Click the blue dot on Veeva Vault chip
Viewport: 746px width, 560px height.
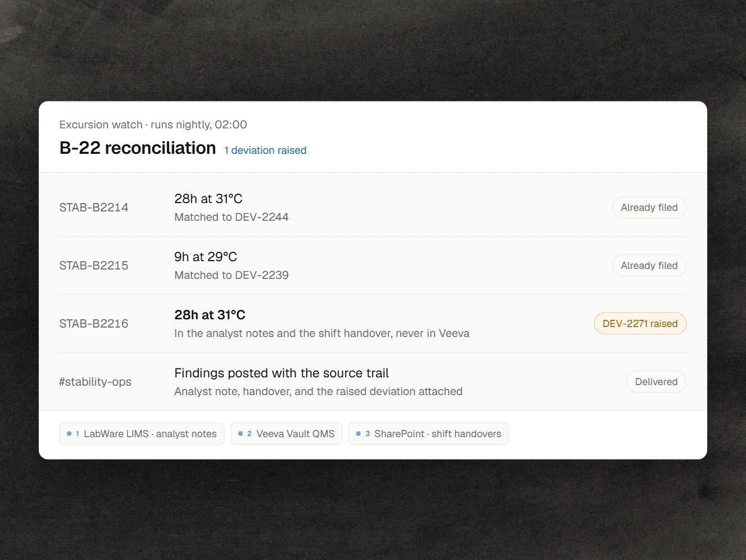pyautogui.click(x=240, y=434)
